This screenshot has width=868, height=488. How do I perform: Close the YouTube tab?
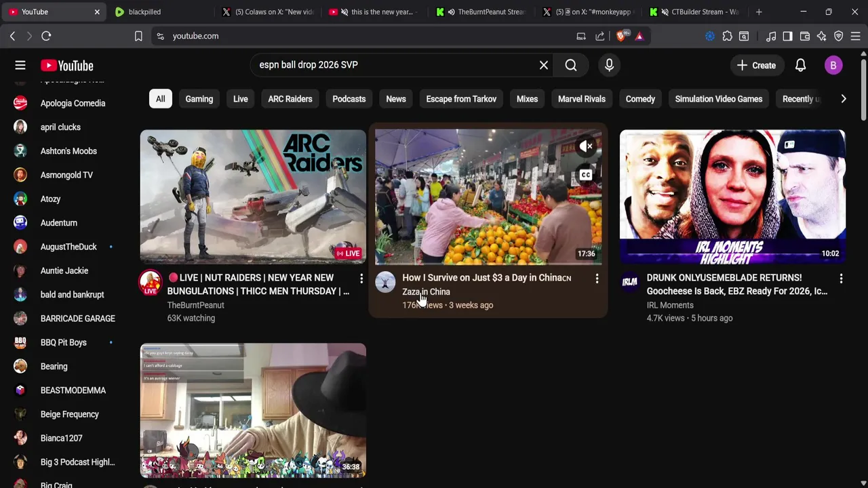pyautogui.click(x=97, y=12)
